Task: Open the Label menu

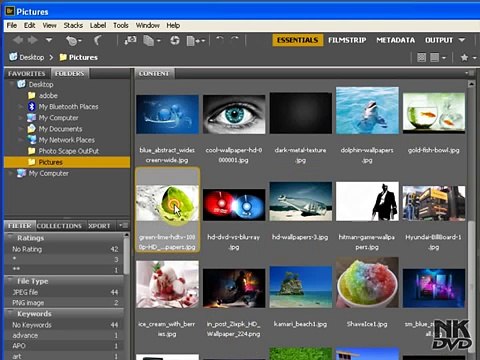Action: [x=98, y=25]
